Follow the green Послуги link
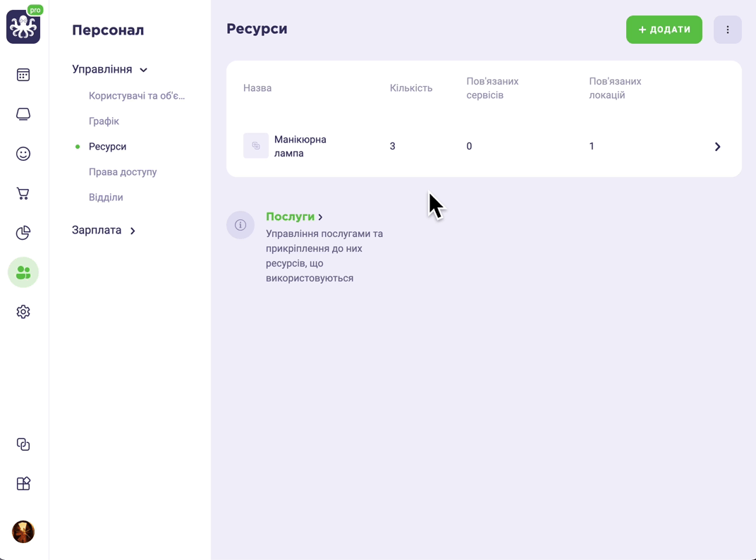The height and width of the screenshot is (560, 756). pyautogui.click(x=291, y=217)
